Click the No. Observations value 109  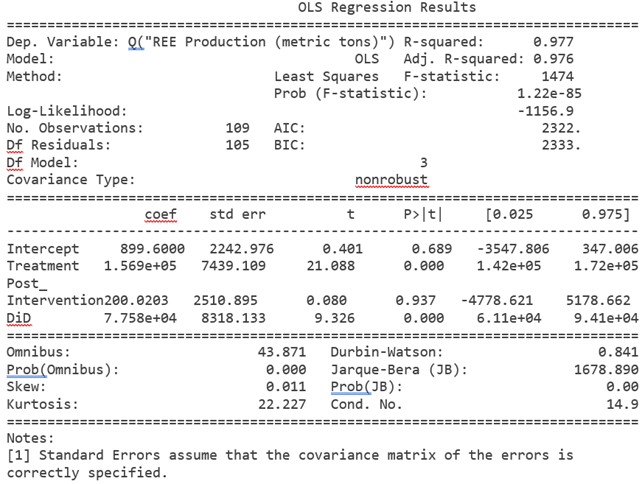pyautogui.click(x=238, y=128)
